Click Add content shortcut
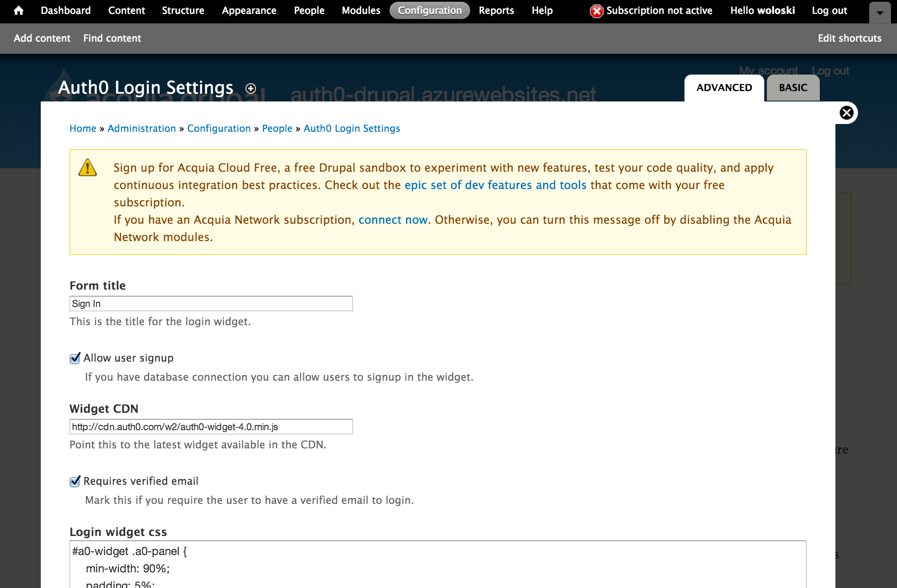This screenshot has height=588, width=897. point(42,38)
